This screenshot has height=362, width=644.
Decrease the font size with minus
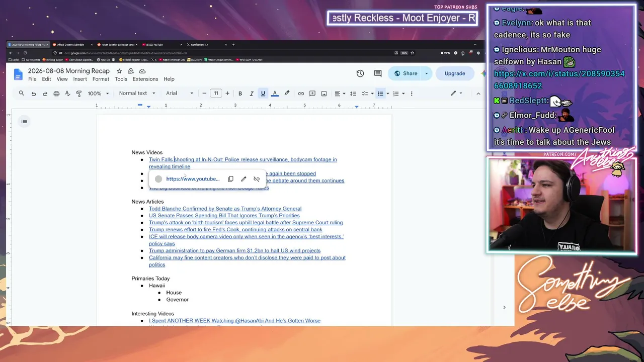pos(204,94)
